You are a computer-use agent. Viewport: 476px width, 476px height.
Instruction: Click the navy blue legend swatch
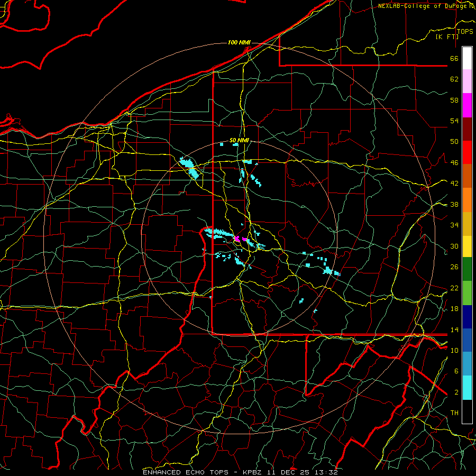pyautogui.click(x=467, y=317)
